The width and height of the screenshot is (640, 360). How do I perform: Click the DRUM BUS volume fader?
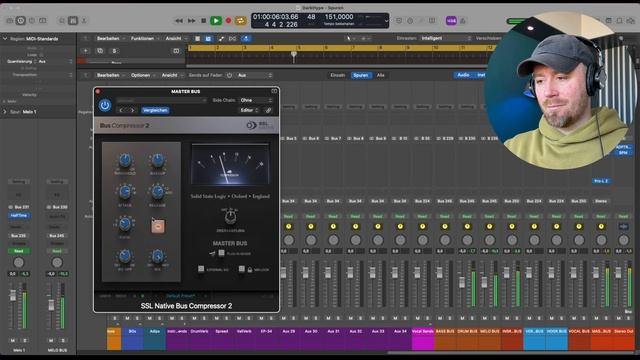point(462,282)
